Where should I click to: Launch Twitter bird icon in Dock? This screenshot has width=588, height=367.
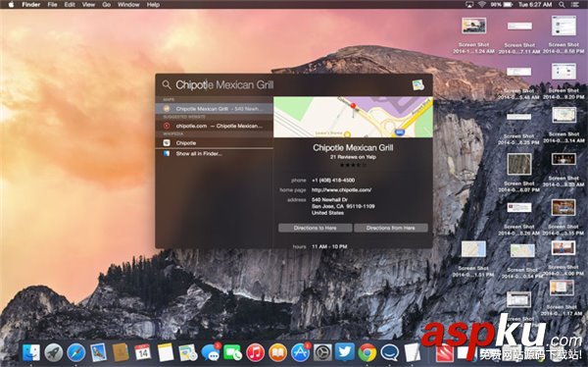click(x=345, y=352)
